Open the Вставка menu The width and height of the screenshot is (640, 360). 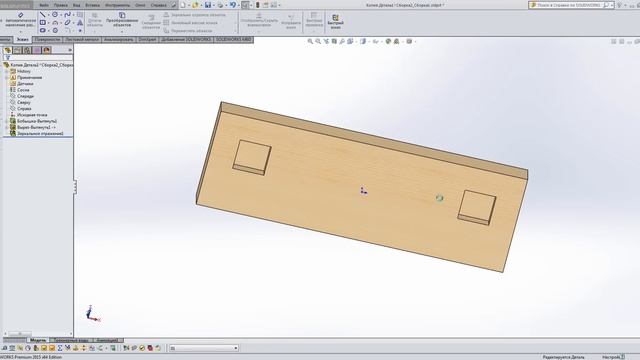(92, 5)
